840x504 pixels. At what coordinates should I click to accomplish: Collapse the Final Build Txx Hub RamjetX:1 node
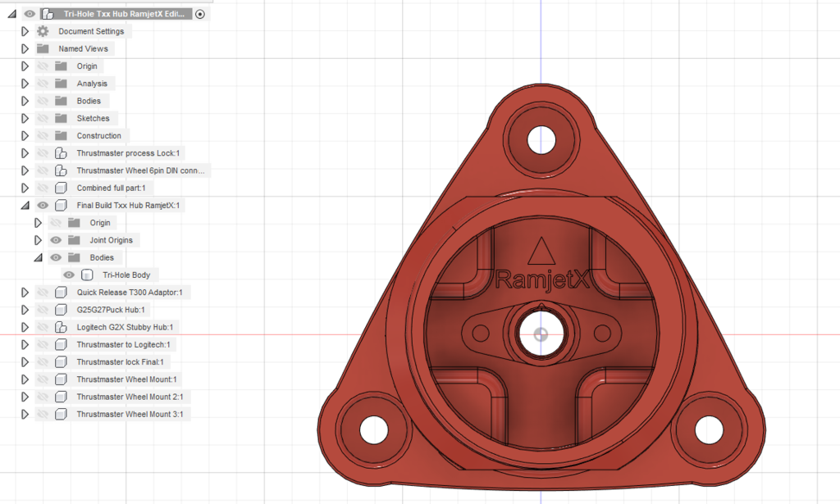(x=25, y=206)
